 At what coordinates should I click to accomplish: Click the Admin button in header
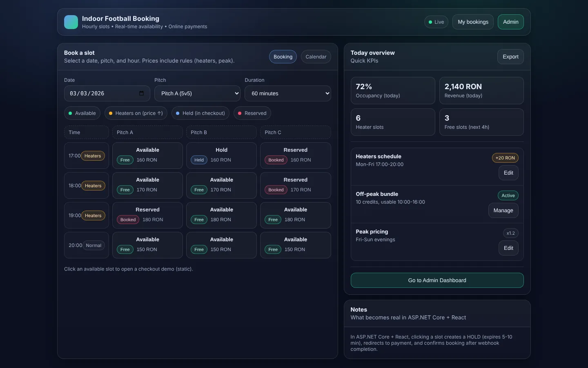pyautogui.click(x=511, y=22)
